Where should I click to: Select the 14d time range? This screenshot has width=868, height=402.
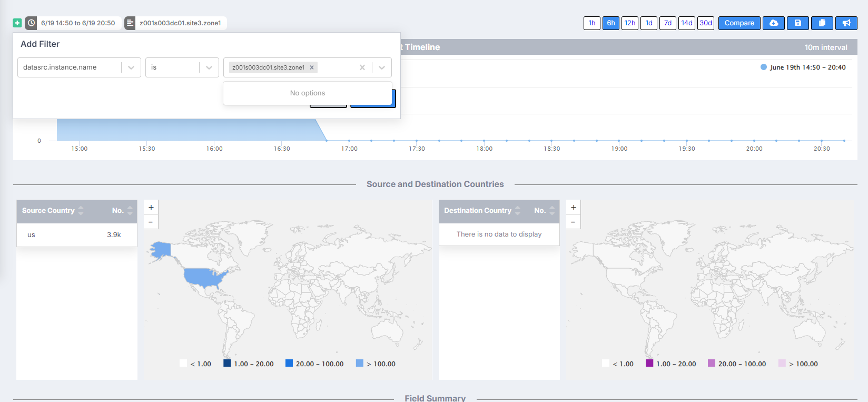687,23
